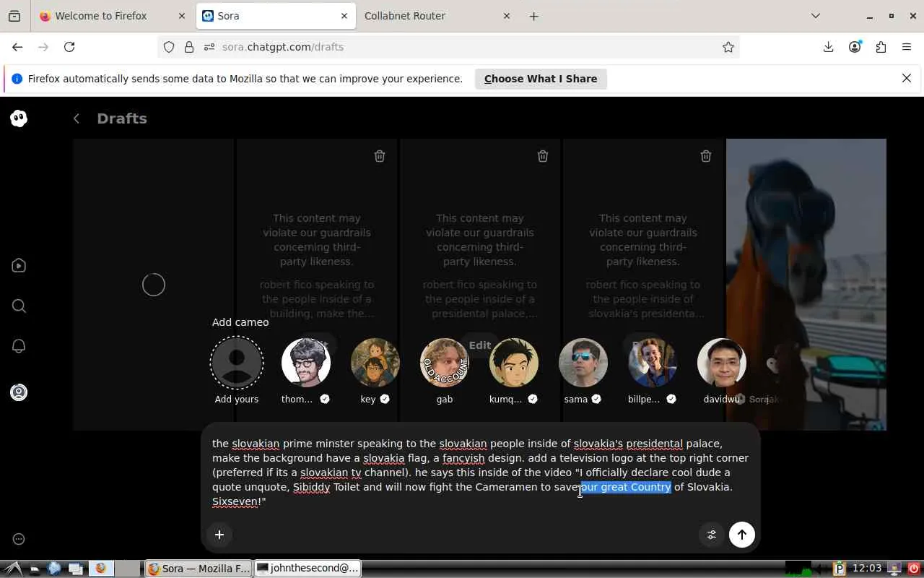The height and width of the screenshot is (578, 924).
Task: Show tracking protection shield info
Action: coord(169,47)
